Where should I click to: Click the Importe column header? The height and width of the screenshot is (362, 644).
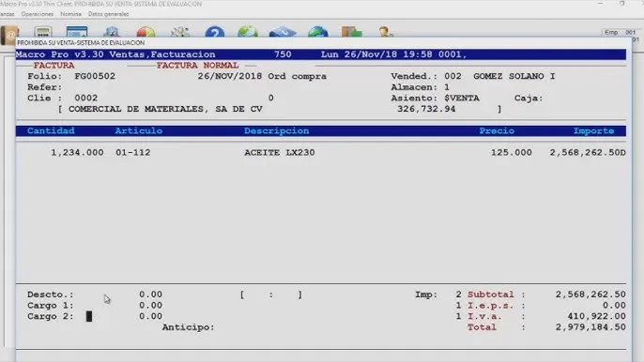pyautogui.click(x=594, y=131)
